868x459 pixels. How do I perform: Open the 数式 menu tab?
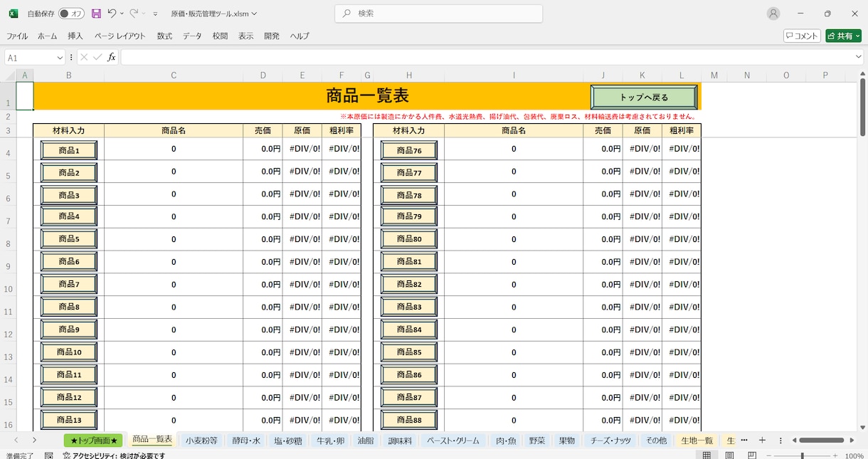(165, 36)
